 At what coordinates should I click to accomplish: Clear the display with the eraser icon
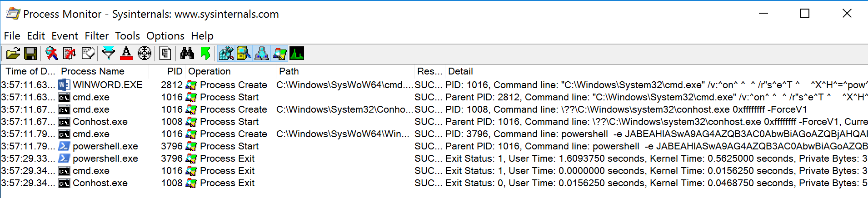pyautogui.click(x=88, y=54)
